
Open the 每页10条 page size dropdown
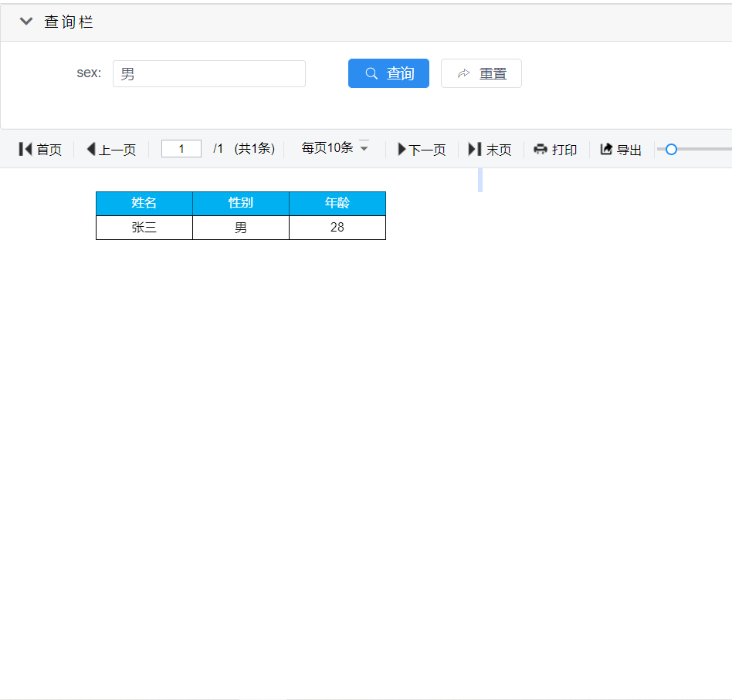335,148
